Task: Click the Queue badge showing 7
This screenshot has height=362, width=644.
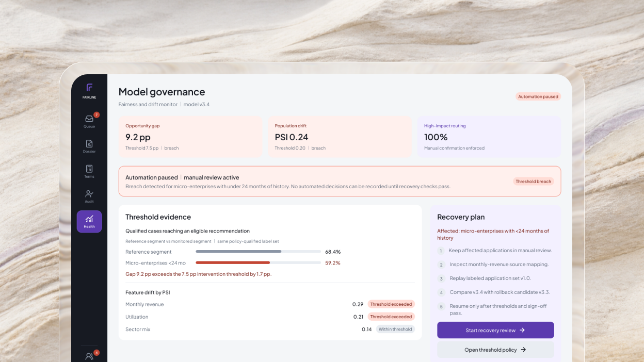Action: (96, 114)
